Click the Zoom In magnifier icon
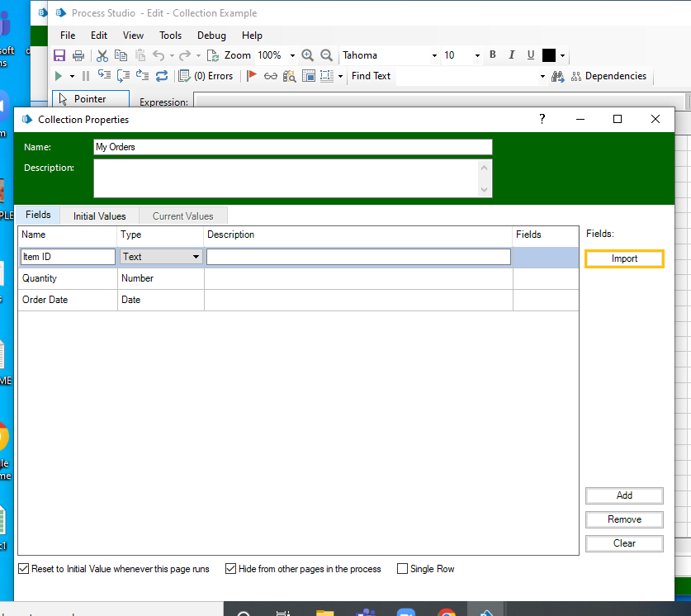 click(308, 55)
